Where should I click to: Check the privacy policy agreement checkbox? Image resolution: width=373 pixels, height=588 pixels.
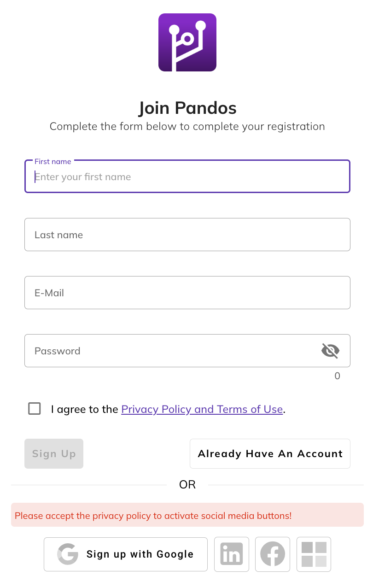(x=35, y=409)
